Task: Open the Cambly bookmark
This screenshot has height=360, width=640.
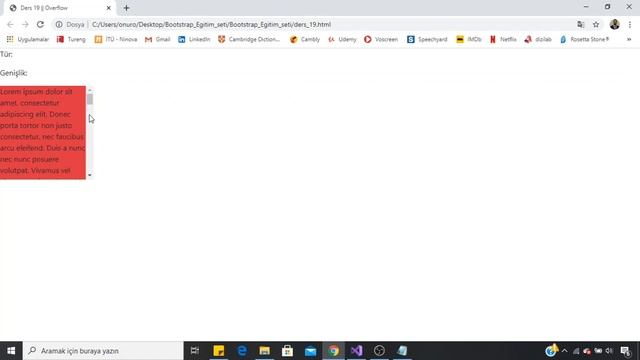Action: 305,39
